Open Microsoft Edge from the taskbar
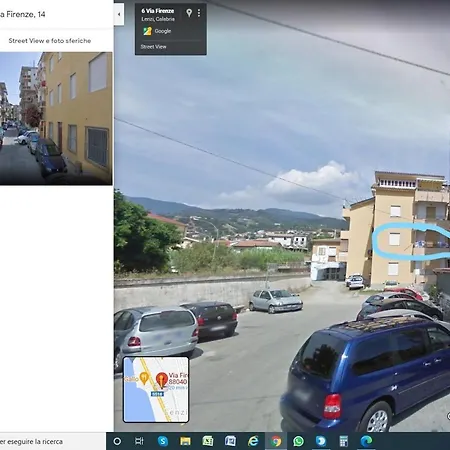450x450 pixels. coord(366,441)
